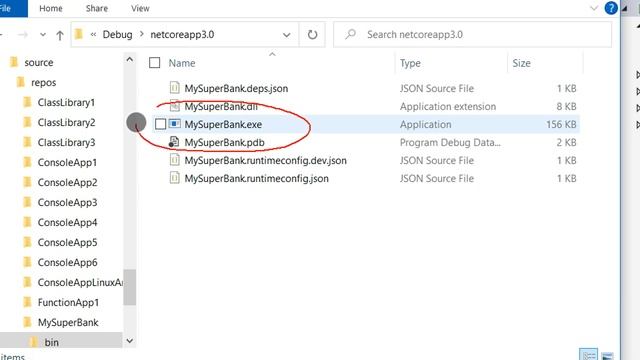Select the MySuperBank.exe application icon
Image resolution: width=640 pixels, height=360 pixels.
pyautogui.click(x=175, y=124)
